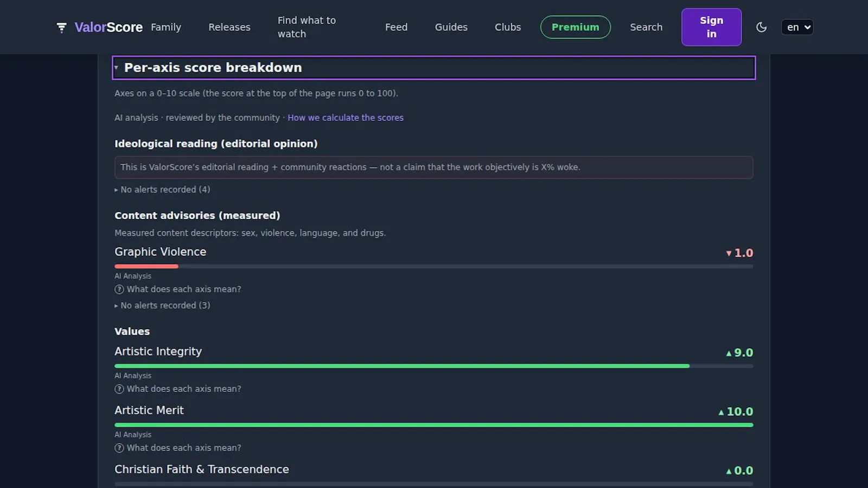Open the Feed page
The image size is (868, 488).
point(396,27)
